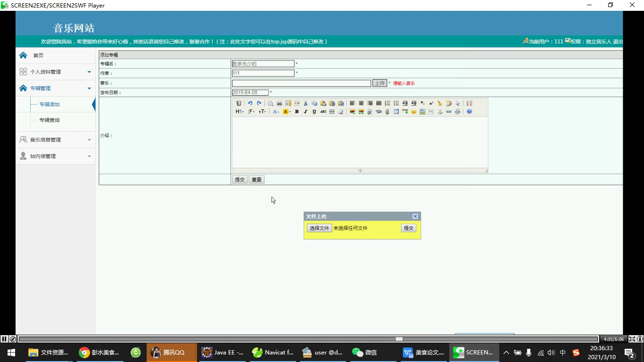644x362 pixels.
Task: Click the anchor icon in editor toolbar
Action: click(x=440, y=112)
